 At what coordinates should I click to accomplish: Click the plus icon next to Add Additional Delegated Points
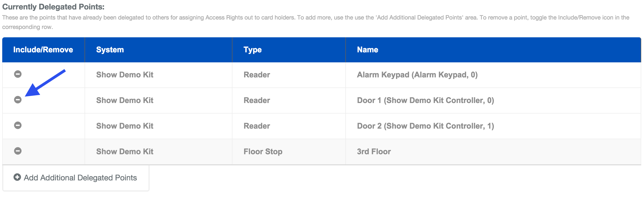pyautogui.click(x=17, y=177)
